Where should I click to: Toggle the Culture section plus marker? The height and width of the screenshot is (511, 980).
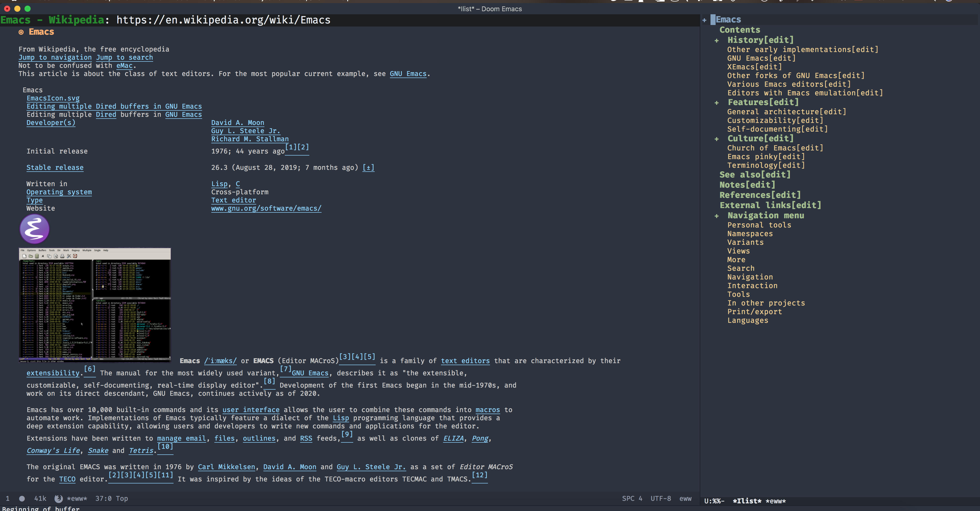coord(717,139)
